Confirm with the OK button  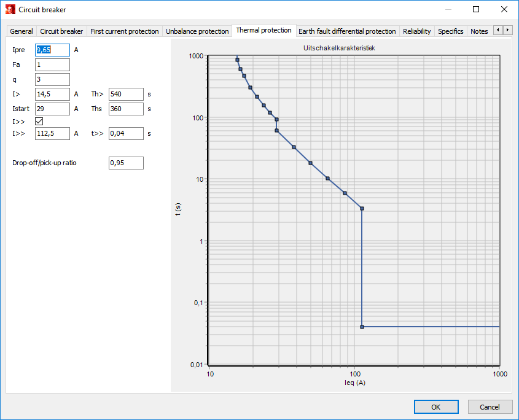click(436, 406)
